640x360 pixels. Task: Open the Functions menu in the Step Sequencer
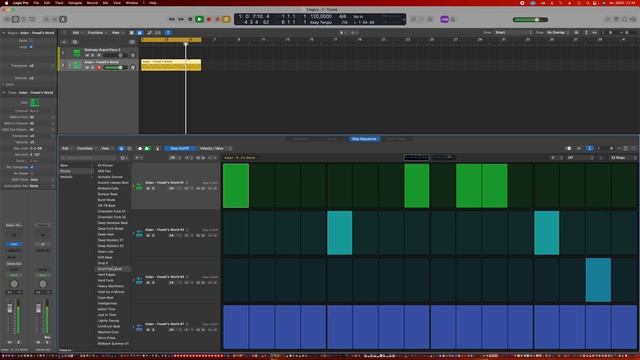86,148
